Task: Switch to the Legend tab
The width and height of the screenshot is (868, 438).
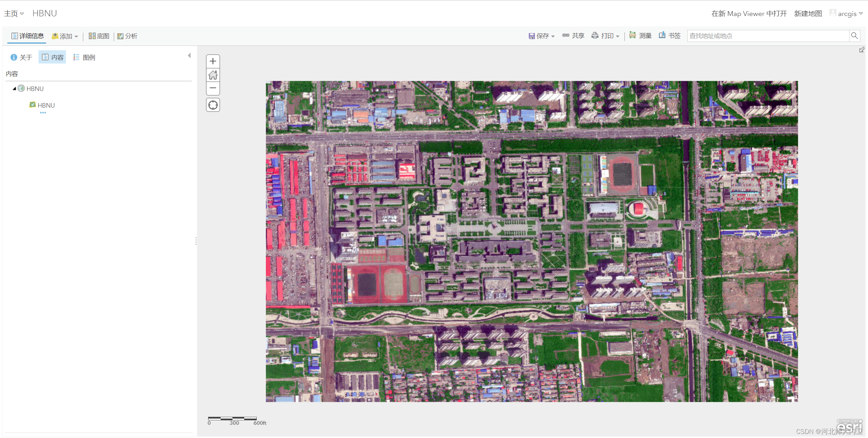Action: click(x=84, y=58)
